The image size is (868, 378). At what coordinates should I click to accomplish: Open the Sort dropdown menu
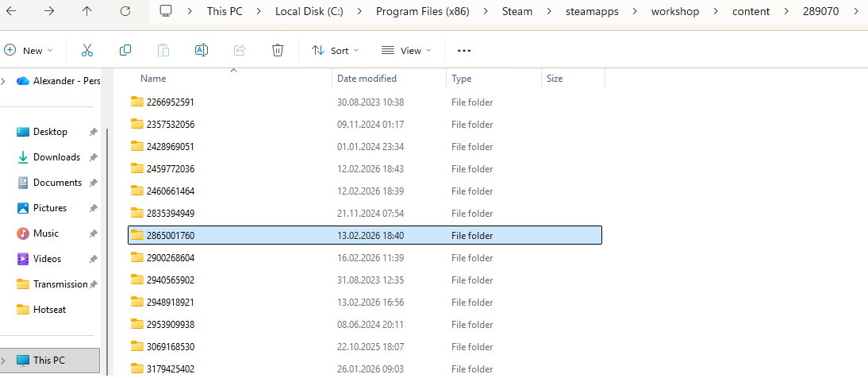[x=335, y=50]
